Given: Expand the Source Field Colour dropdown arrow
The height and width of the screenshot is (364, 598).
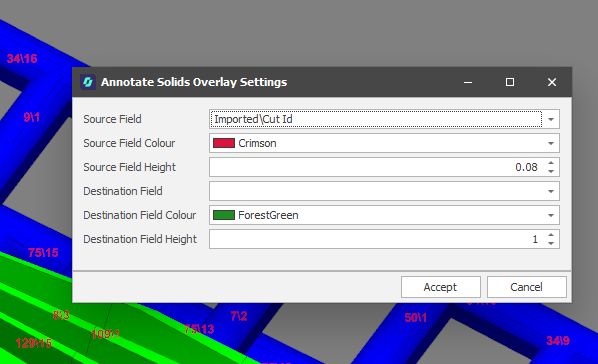Looking at the screenshot, I should tap(551, 143).
